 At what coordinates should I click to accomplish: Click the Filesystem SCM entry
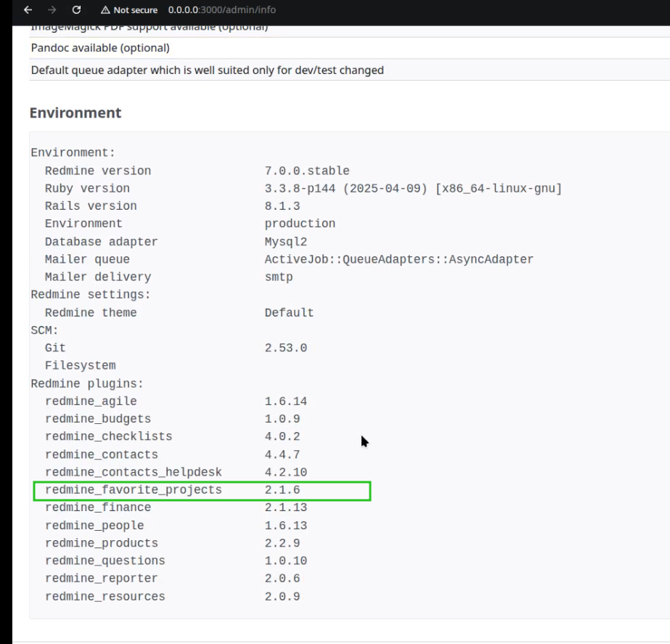[x=81, y=365]
